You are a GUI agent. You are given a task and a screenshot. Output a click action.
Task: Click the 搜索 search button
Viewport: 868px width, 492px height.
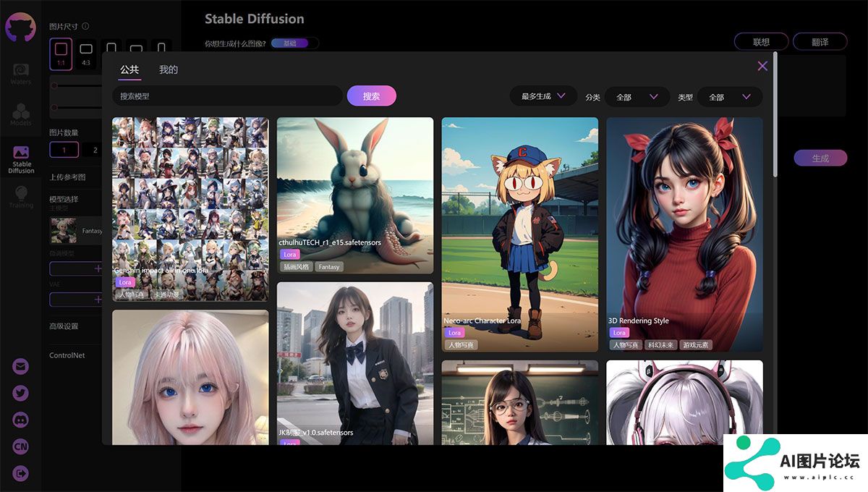(x=372, y=96)
